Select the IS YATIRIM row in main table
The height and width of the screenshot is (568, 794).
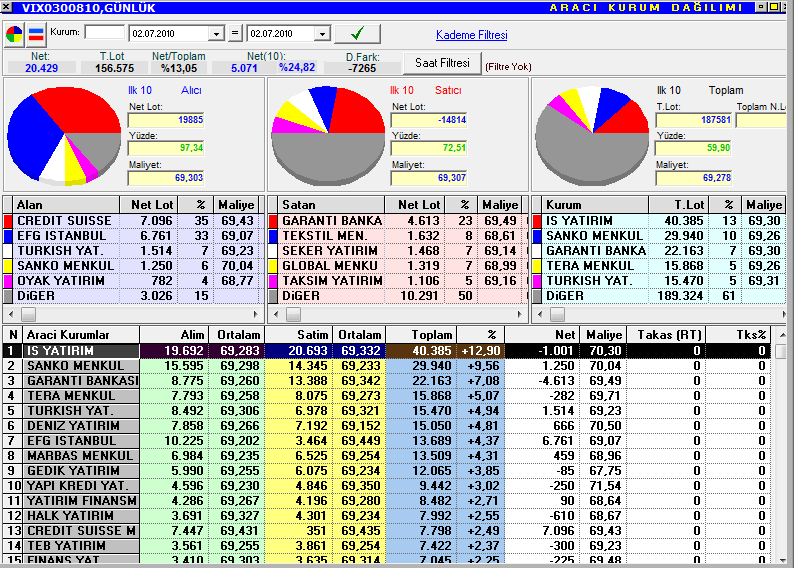pos(387,351)
